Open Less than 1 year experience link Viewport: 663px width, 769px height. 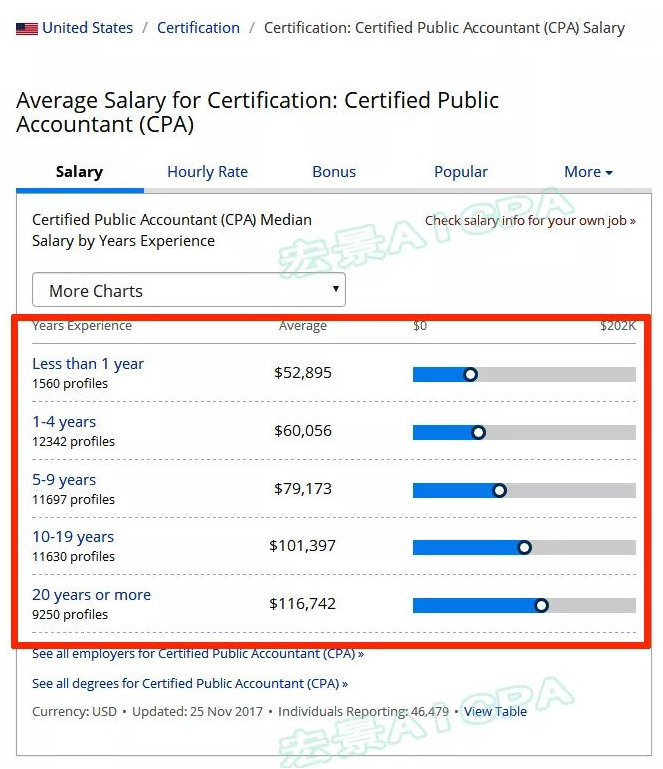point(88,364)
